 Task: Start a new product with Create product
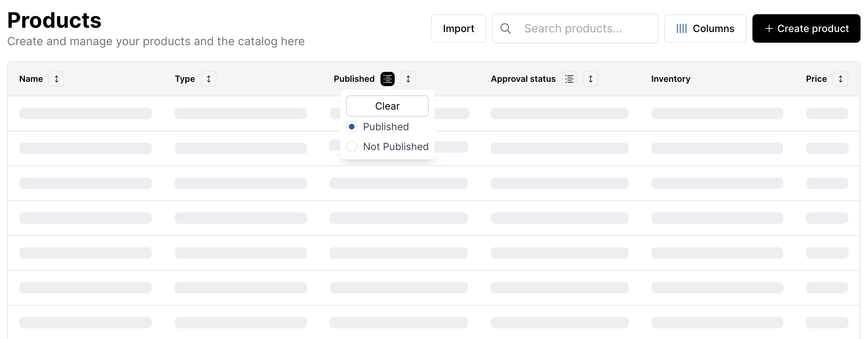tap(806, 28)
